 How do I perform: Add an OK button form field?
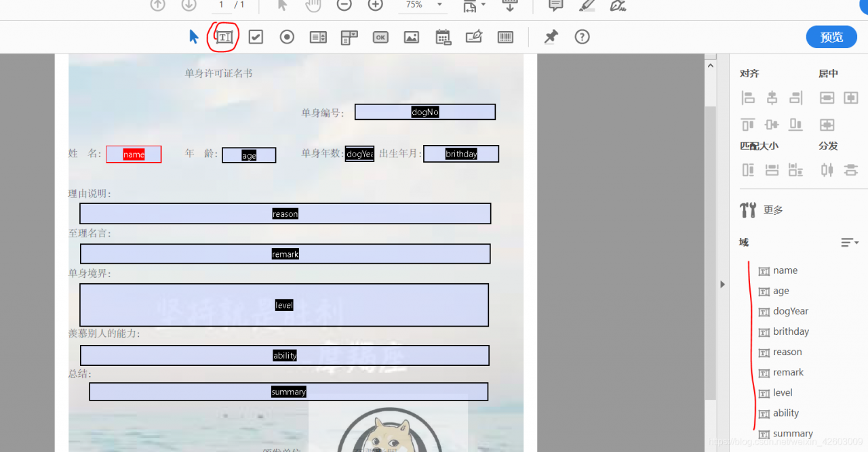380,37
